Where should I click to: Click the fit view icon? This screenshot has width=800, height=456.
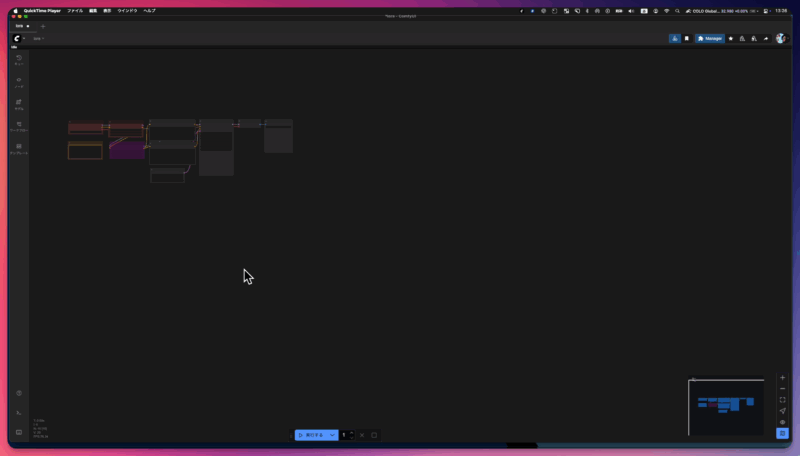pyautogui.click(x=782, y=400)
